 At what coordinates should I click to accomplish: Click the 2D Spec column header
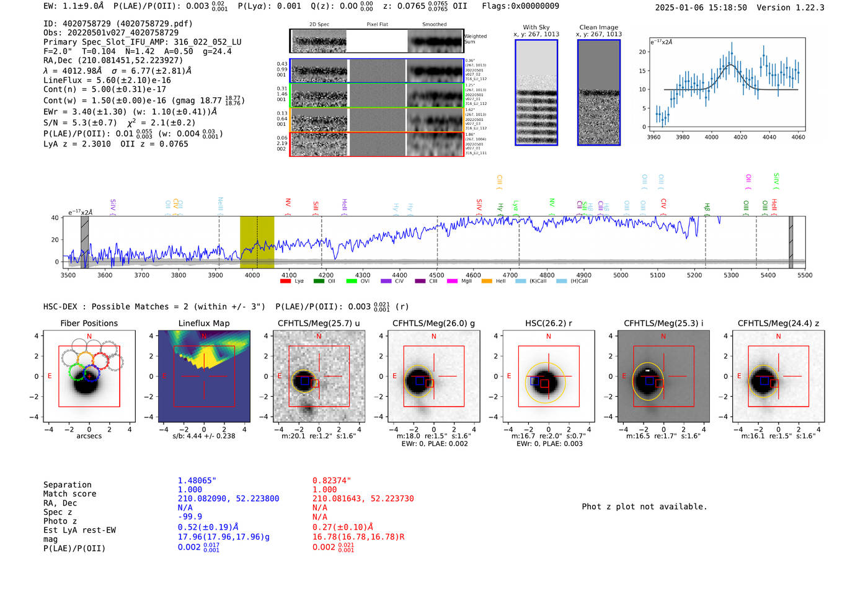pyautogui.click(x=319, y=25)
